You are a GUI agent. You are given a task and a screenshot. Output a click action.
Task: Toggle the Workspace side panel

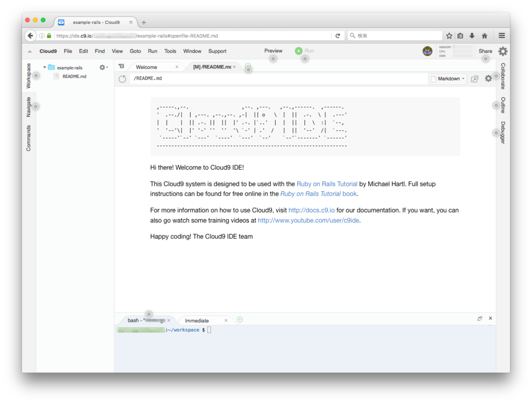pyautogui.click(x=29, y=76)
